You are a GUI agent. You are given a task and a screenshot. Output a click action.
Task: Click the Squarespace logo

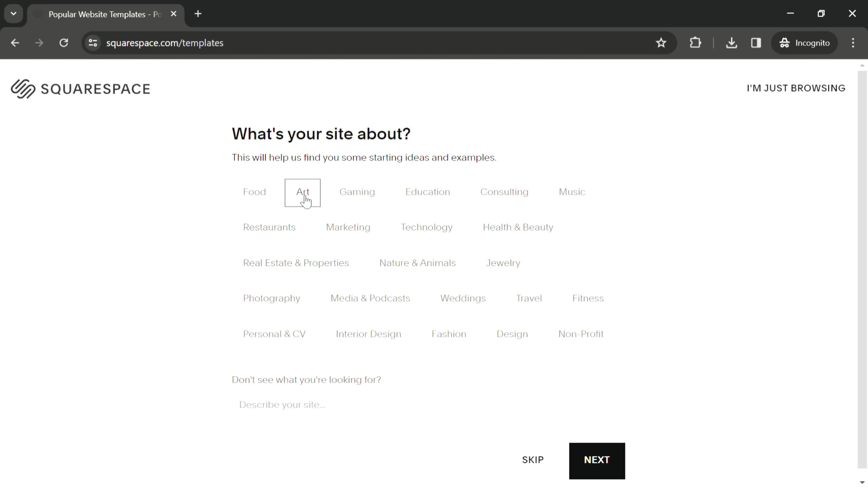[x=80, y=89]
